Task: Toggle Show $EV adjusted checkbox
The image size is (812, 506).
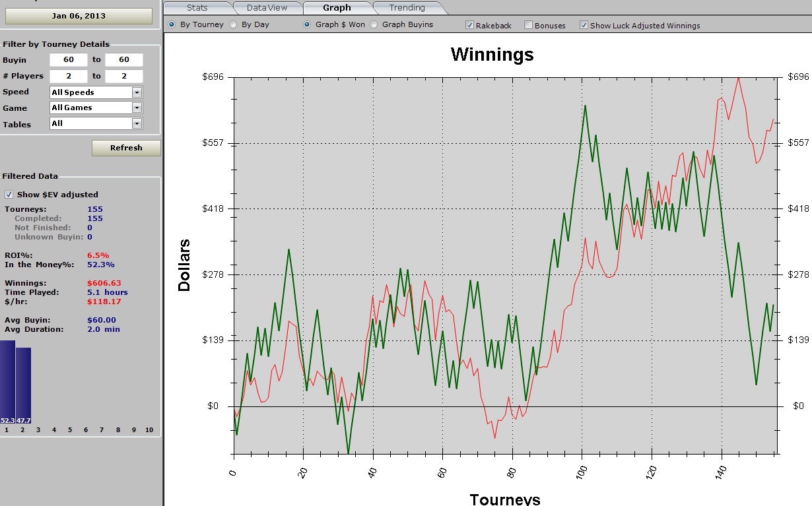Action: coord(9,195)
